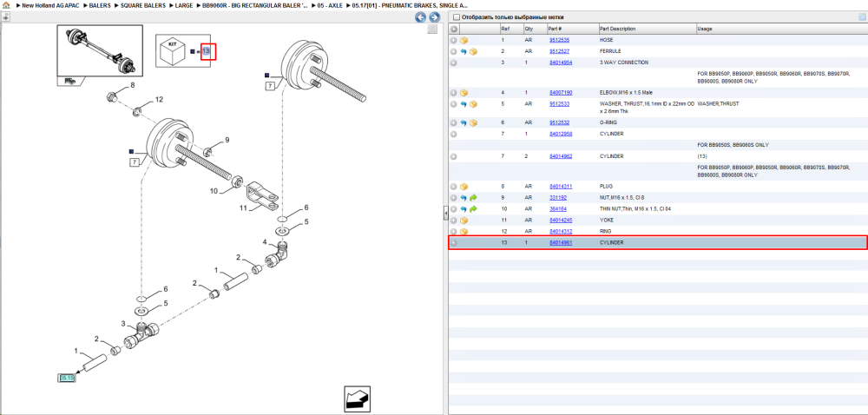Open the BB9060R big rectangular baler breadcrumb

[254, 5]
